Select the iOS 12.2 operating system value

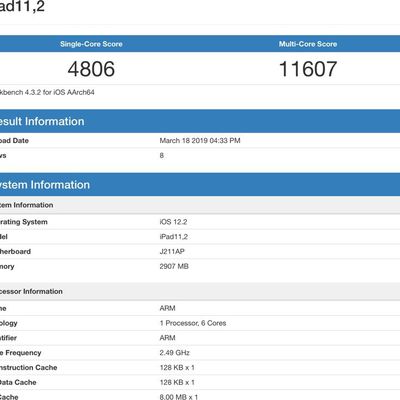173,222
